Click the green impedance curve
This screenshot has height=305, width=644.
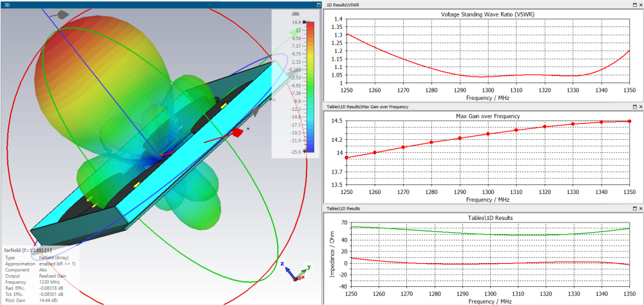pos(488,234)
